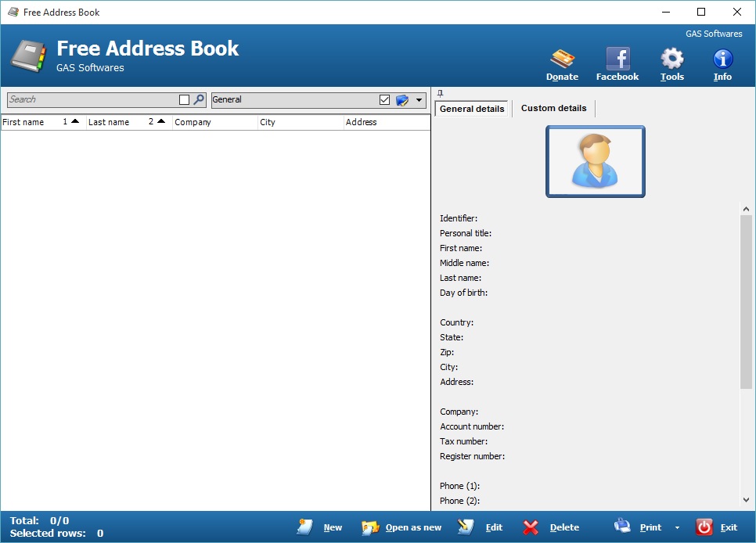Click the City column header
The width and height of the screenshot is (756, 543).
coord(301,122)
